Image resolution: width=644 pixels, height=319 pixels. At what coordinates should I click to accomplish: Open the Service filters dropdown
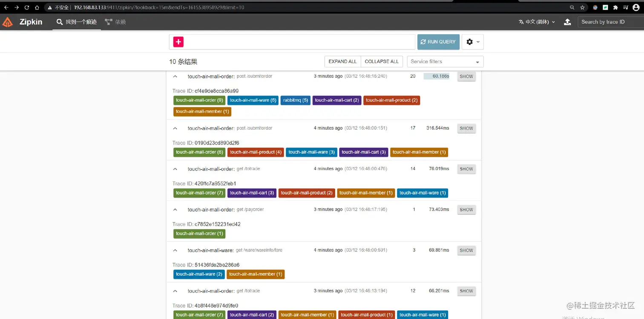click(445, 61)
